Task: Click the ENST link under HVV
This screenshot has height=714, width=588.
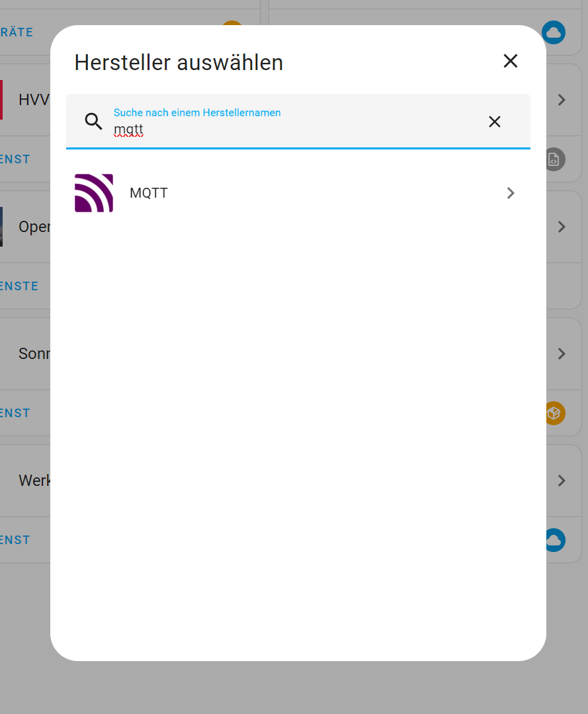Action: tap(15, 159)
